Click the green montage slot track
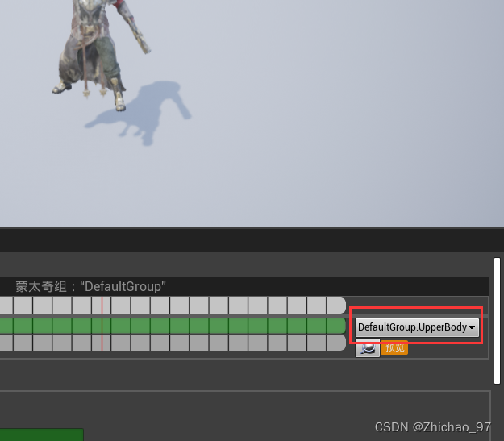 click(x=173, y=326)
